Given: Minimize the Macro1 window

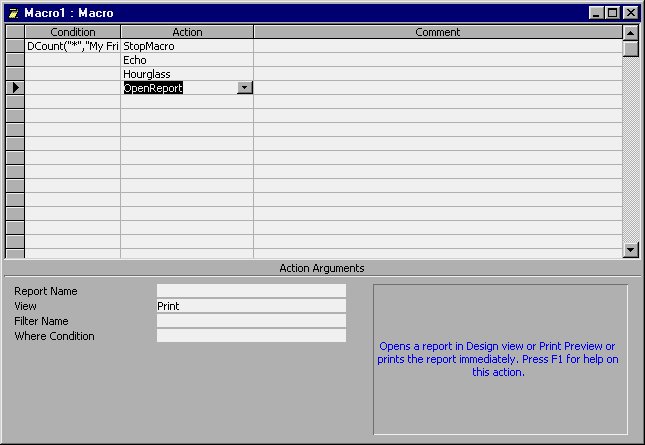Looking at the screenshot, I should tap(596, 13).
